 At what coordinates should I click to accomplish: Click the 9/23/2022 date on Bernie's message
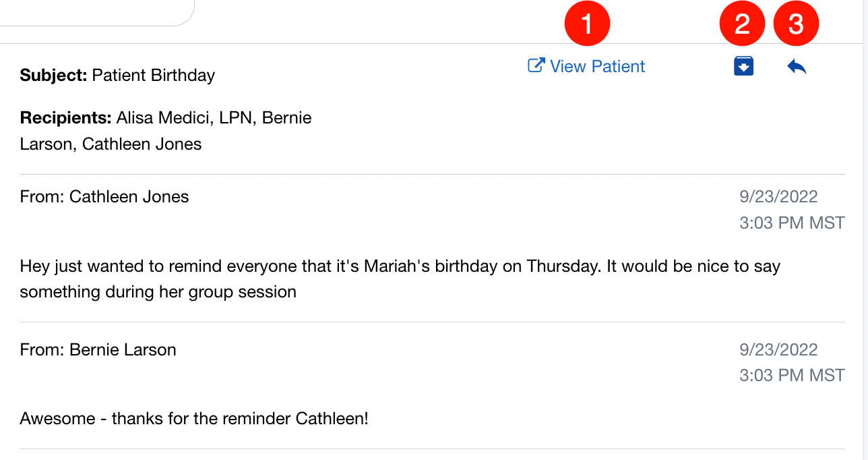point(778,349)
